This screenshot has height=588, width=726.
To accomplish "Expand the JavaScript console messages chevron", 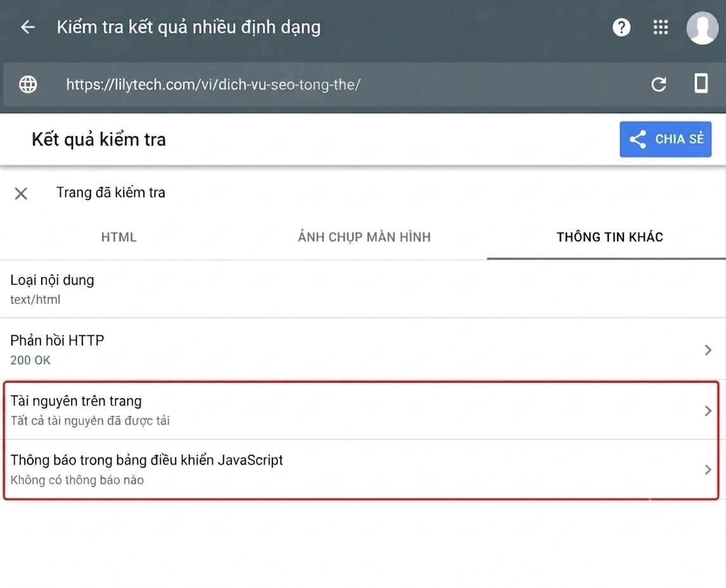I will coord(708,470).
